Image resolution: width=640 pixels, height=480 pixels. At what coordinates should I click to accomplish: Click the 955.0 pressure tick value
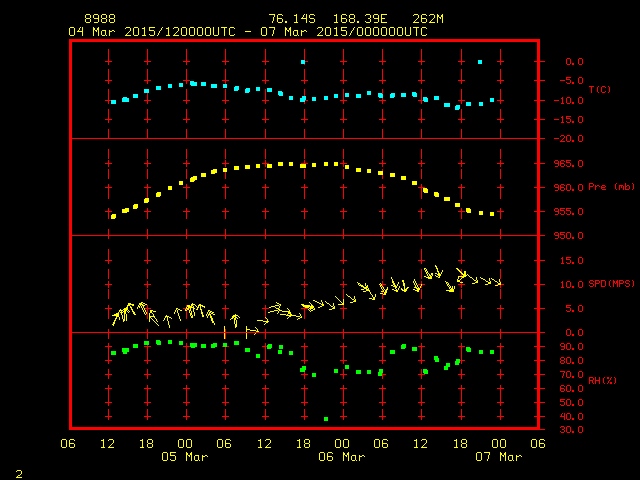click(x=569, y=212)
